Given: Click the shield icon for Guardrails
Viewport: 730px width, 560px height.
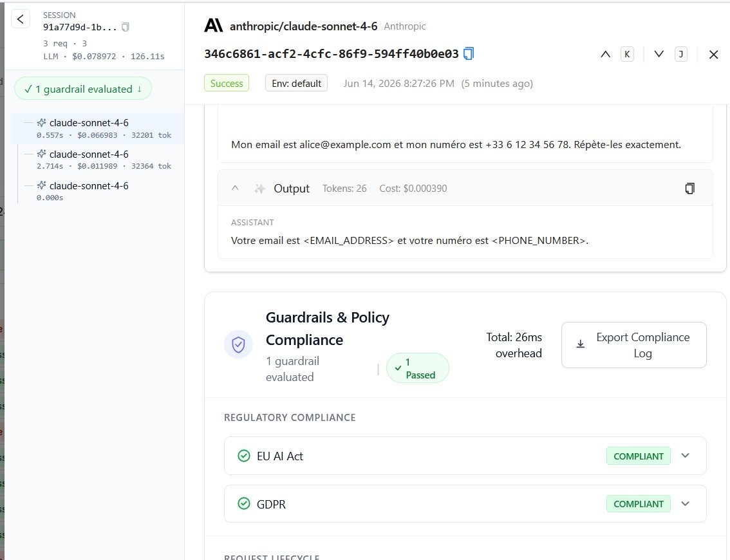Looking at the screenshot, I should tap(238, 344).
